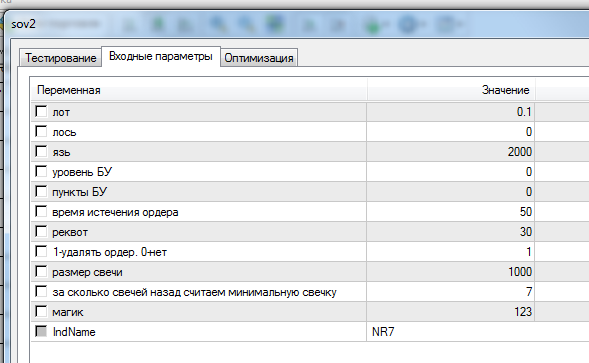Check the реквот parameter checkbox
Viewport: 589px width, 363px height.
[41, 231]
